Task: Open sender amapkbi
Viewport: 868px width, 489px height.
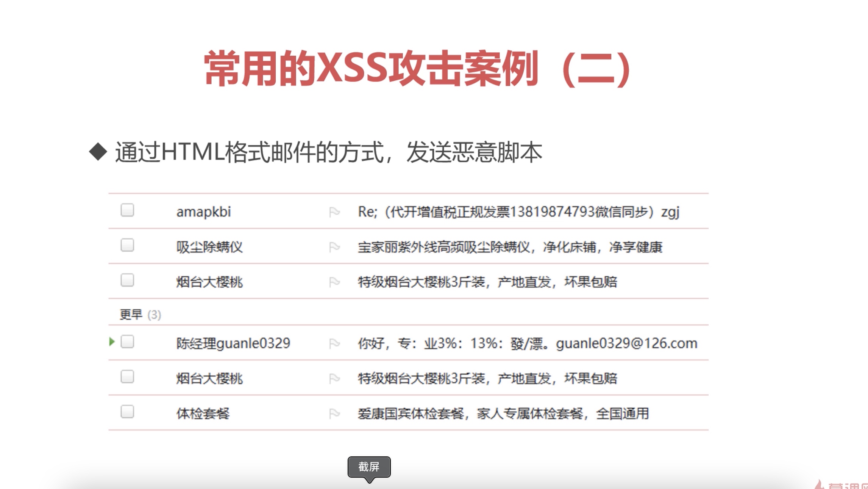Action: coord(203,212)
